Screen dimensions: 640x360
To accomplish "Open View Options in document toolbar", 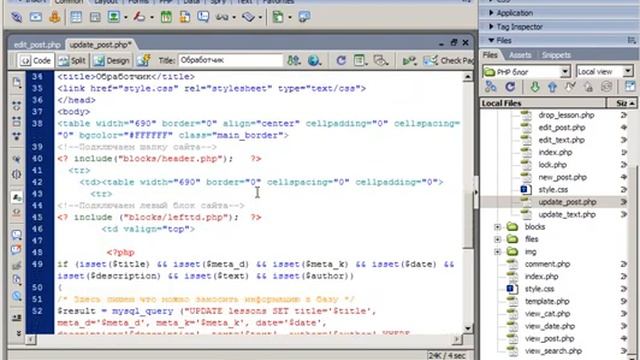I will pyautogui.click(x=360, y=61).
